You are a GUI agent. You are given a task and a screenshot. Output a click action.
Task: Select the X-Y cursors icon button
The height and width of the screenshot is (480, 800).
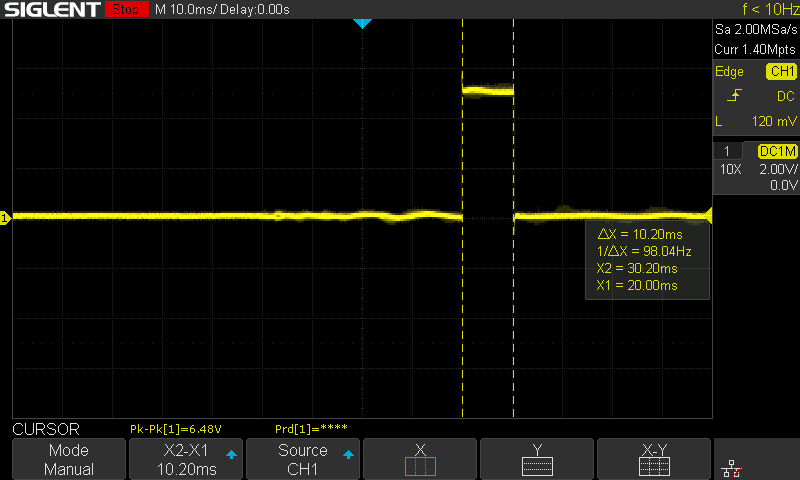coord(654,459)
